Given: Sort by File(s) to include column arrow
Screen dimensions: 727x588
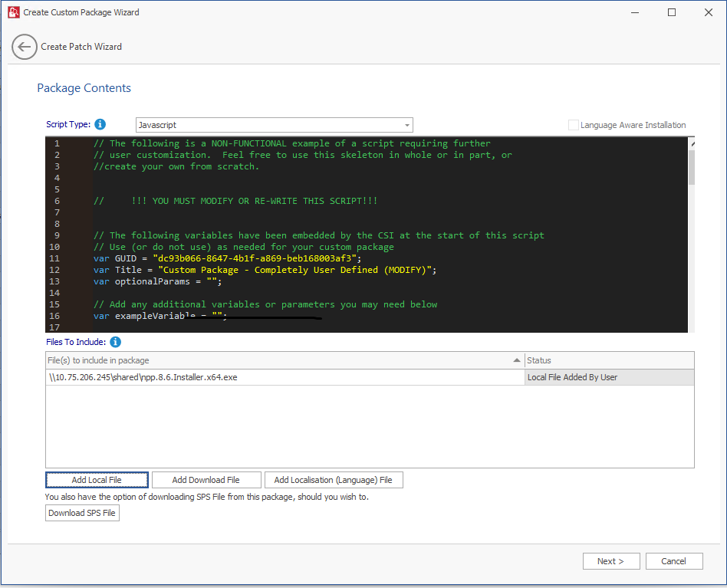Looking at the screenshot, I should pyautogui.click(x=517, y=360).
